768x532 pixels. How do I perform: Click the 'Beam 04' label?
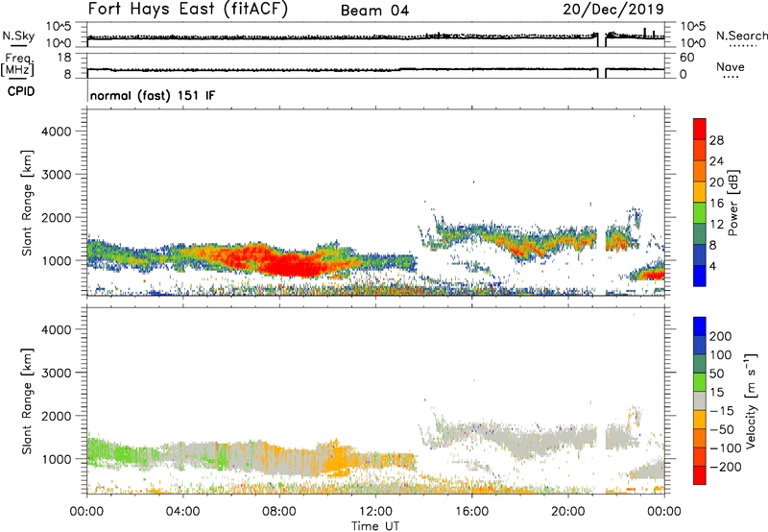point(374,11)
